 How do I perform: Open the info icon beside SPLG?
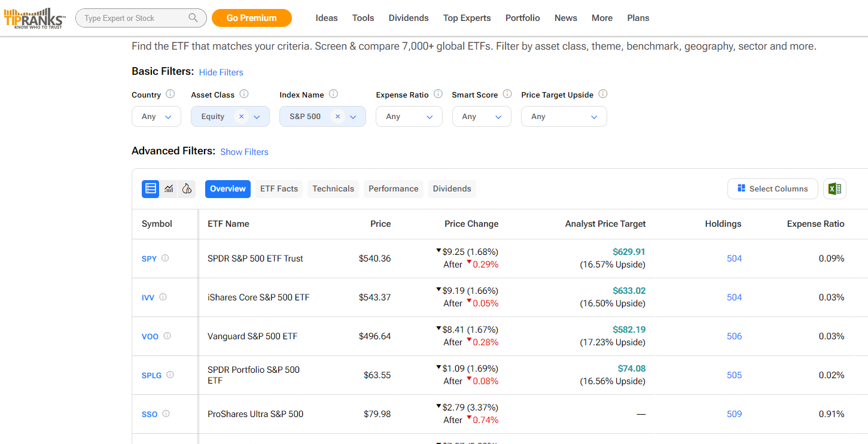[170, 375]
